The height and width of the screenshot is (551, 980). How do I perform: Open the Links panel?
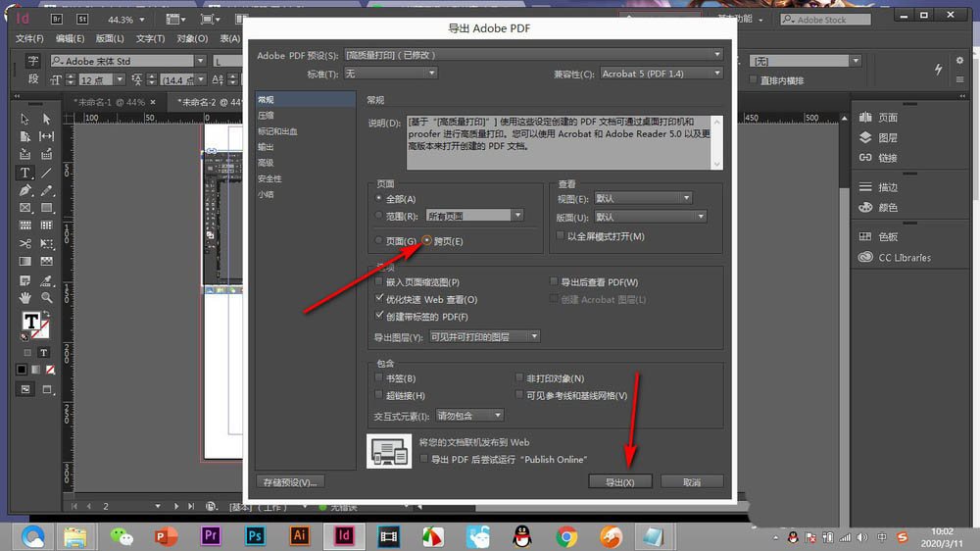click(x=878, y=158)
